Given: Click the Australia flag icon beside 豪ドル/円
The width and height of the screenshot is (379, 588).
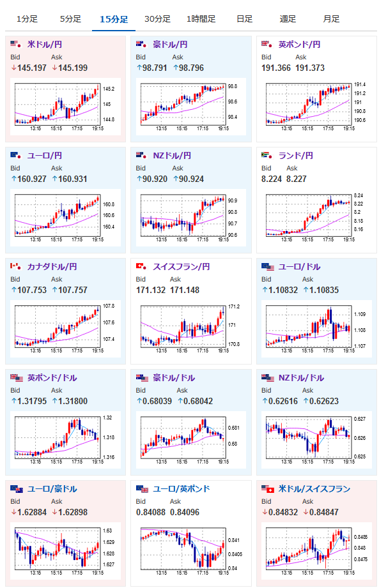Looking at the screenshot, I should [141, 44].
